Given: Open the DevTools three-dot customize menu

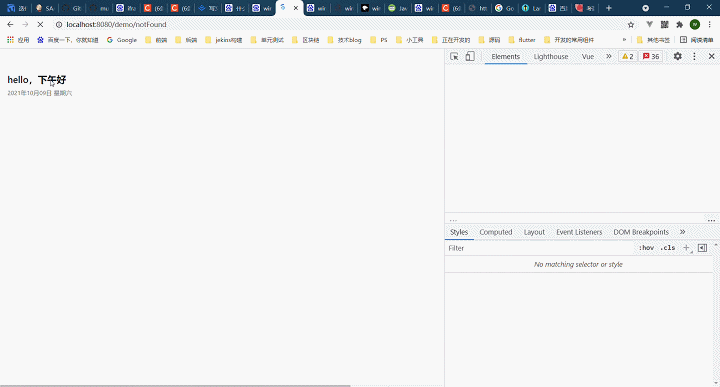Looking at the screenshot, I should (x=694, y=56).
